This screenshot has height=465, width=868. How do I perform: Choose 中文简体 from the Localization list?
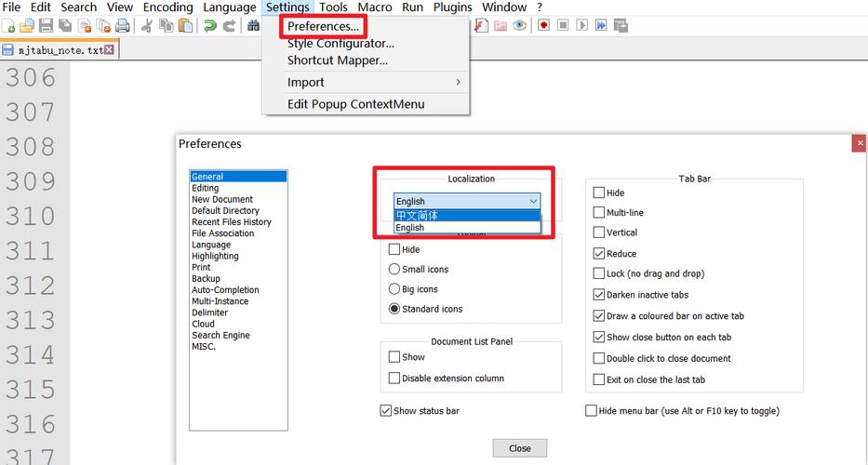[417, 216]
